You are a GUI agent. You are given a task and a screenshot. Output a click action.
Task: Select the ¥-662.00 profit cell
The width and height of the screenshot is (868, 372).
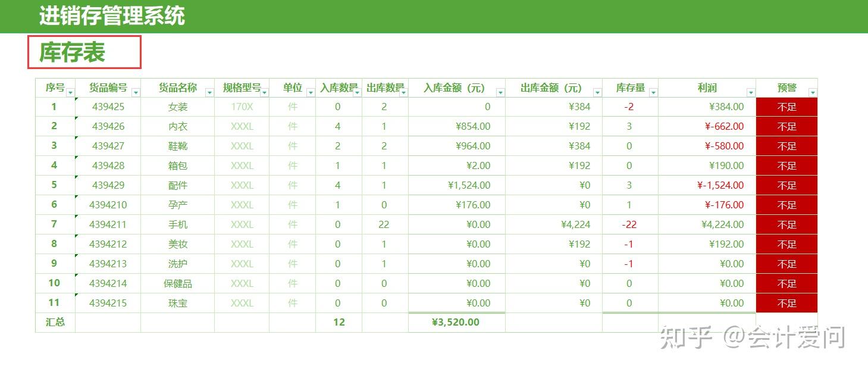707,126
